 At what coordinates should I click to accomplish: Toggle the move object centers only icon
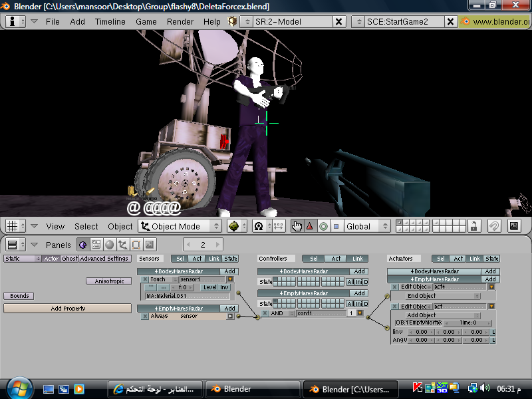point(278,226)
